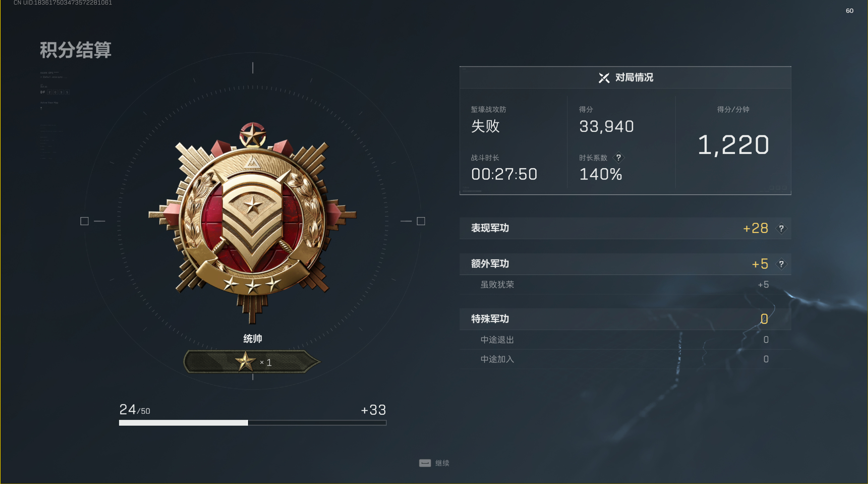Click the gold star rank counter

coord(252,362)
